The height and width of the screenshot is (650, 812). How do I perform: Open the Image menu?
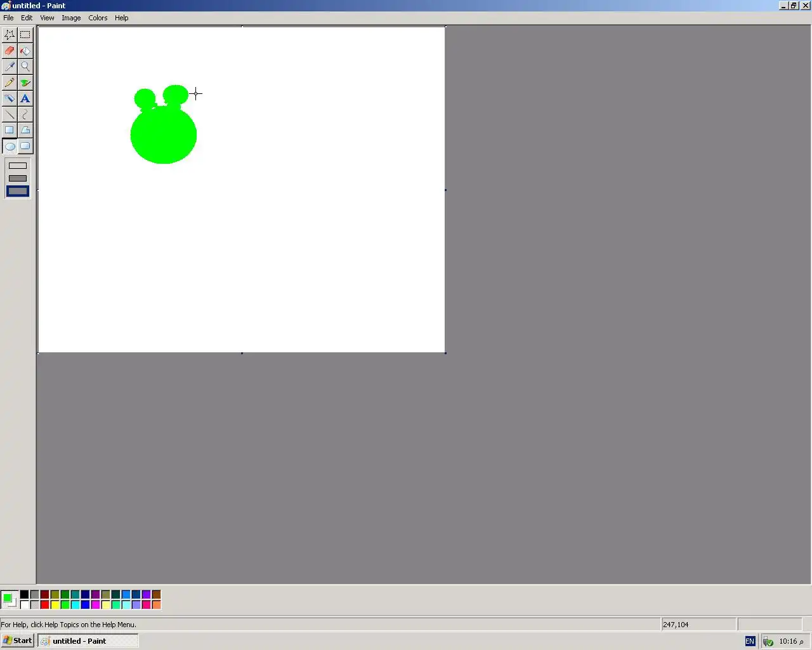pyautogui.click(x=71, y=18)
